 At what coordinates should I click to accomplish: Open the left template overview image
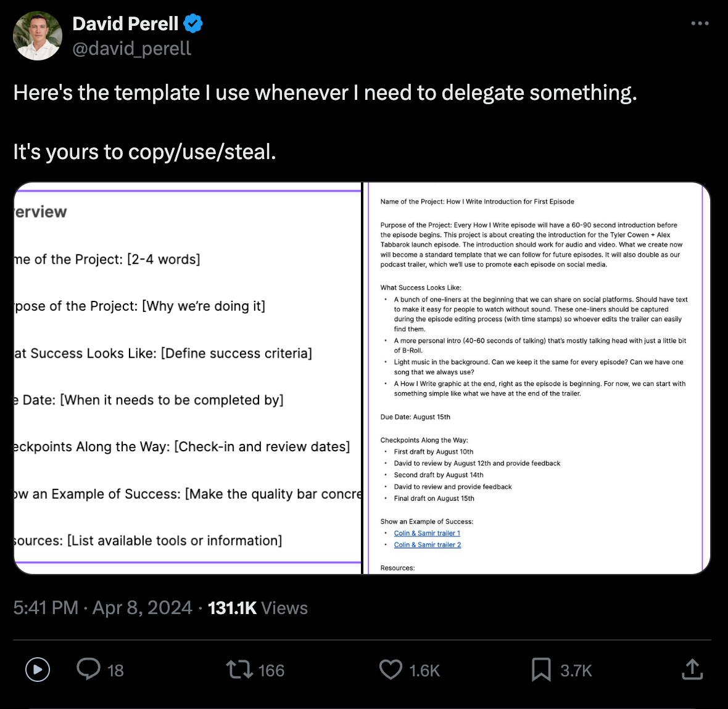tap(188, 378)
